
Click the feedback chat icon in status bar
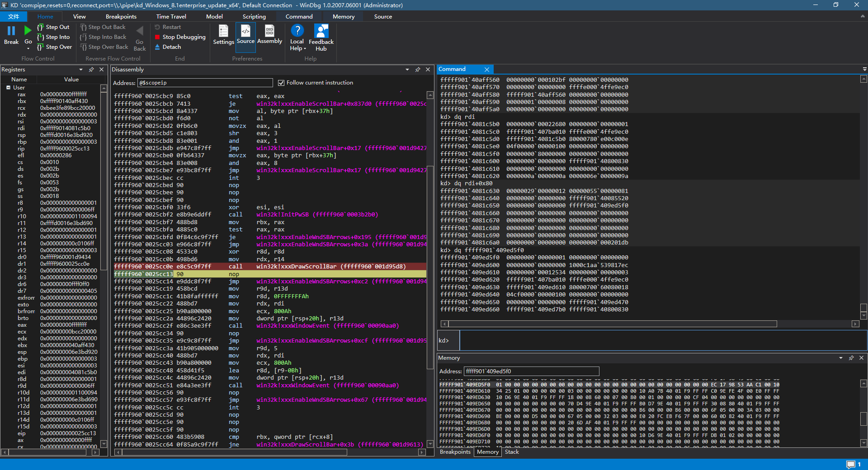pos(851,465)
